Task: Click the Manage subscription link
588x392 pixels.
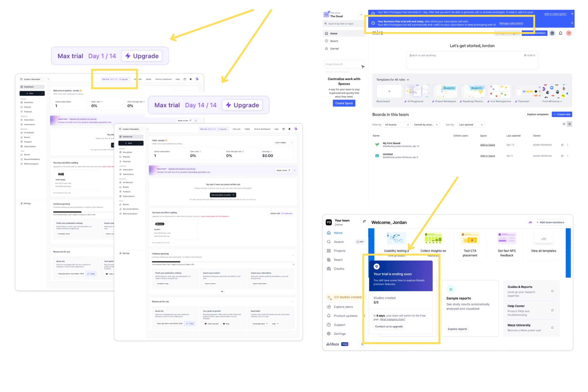Action: (x=511, y=23)
